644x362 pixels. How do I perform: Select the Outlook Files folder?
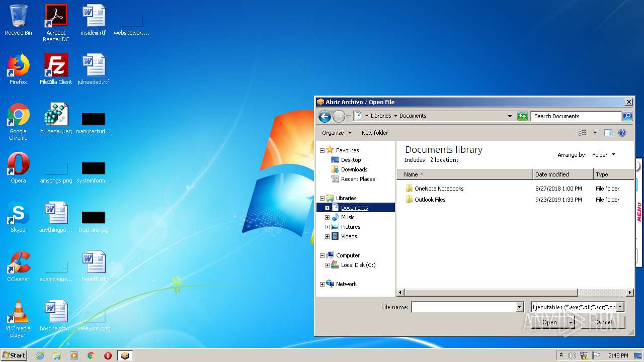coord(430,200)
